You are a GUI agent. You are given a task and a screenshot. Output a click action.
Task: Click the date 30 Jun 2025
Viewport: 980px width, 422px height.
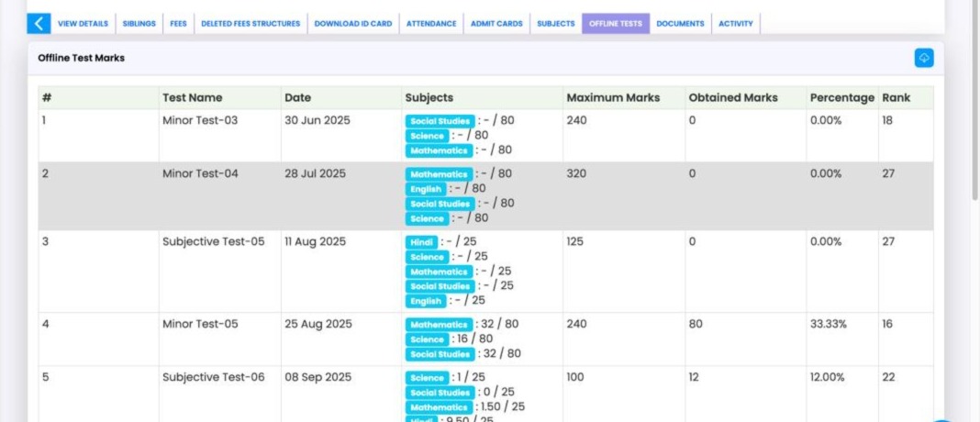coord(317,121)
